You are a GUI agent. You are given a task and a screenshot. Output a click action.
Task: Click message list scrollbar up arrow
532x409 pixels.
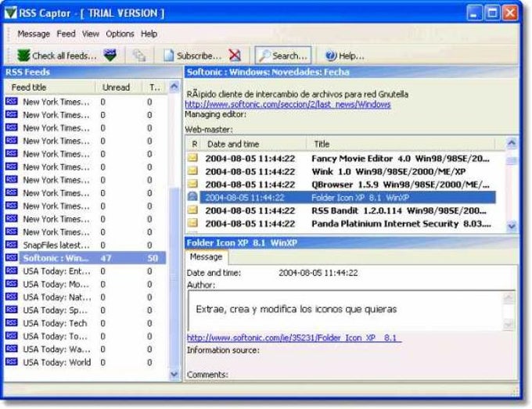pyautogui.click(x=512, y=143)
